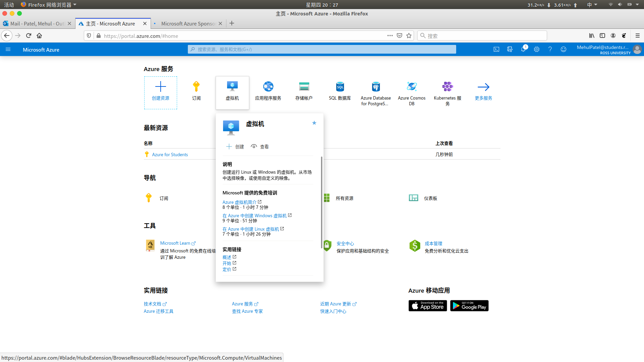The image size is (644, 362).
Task: Open 在 Azure 中创建 Windows 虚拟机 link
Action: 255,216
